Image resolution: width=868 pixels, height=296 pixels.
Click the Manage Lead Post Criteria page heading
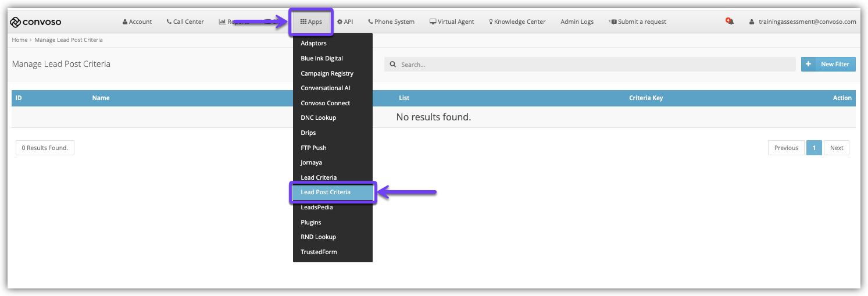coord(61,64)
